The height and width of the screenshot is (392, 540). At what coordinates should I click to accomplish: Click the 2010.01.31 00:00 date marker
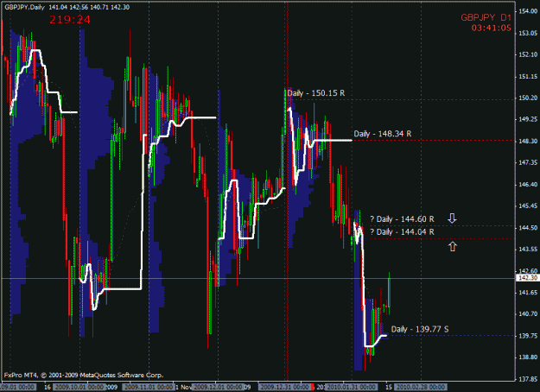352,387
